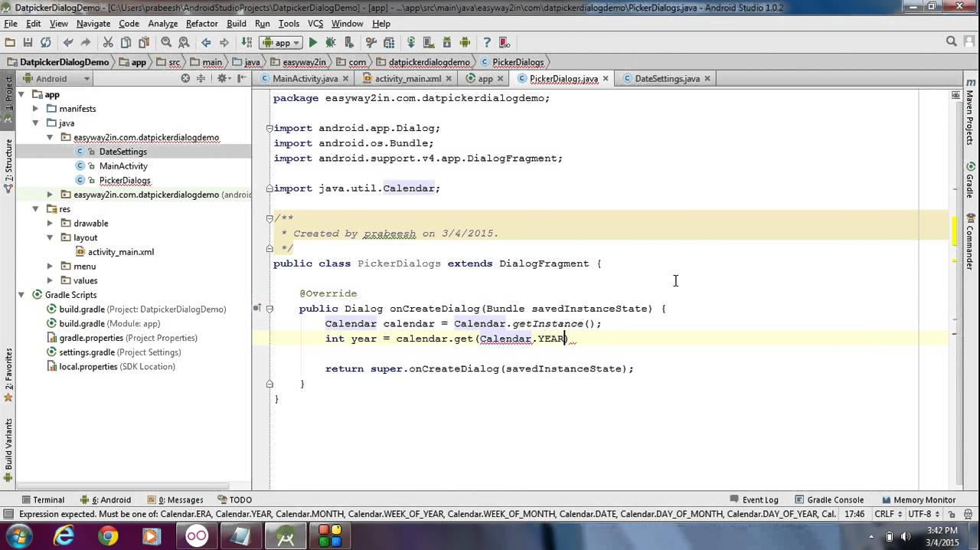
Task: Open the Refactor menu
Action: [202, 24]
